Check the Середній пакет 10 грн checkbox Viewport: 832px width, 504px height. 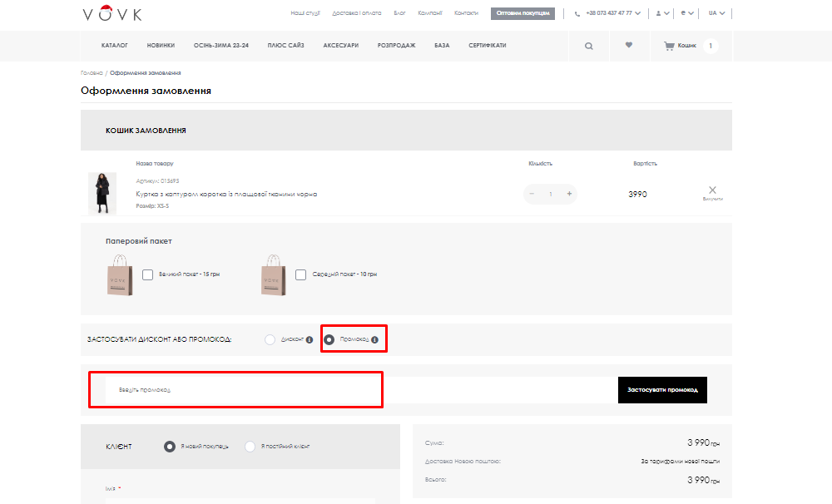coord(302,274)
